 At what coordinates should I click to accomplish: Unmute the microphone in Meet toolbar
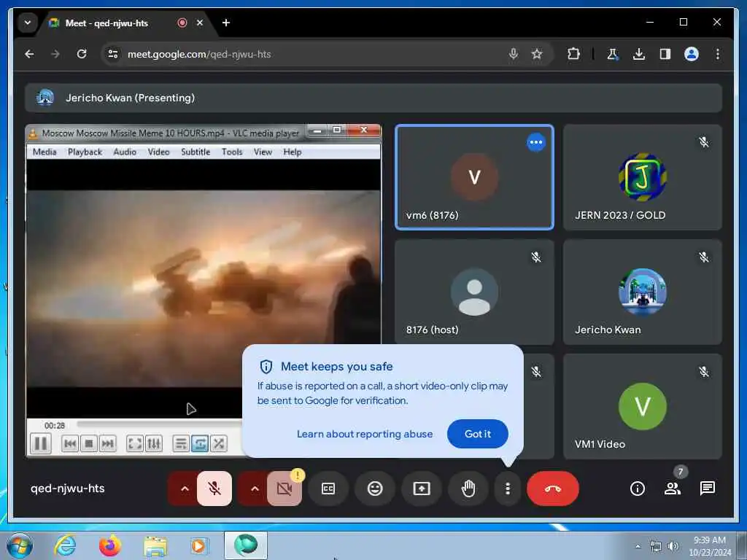[214, 488]
